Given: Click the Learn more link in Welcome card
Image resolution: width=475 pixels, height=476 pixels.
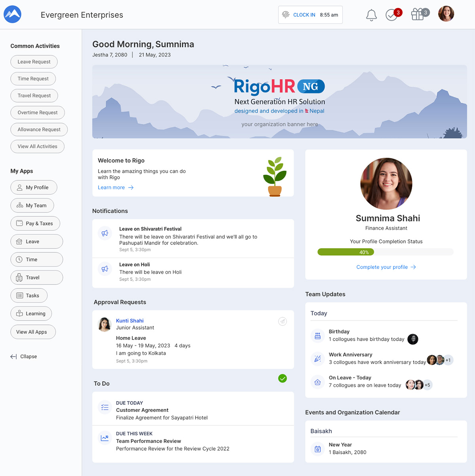Looking at the screenshot, I should pyautogui.click(x=111, y=187).
